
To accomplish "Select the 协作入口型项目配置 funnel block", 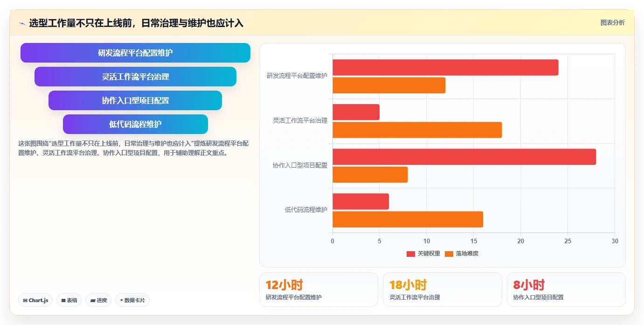I will [x=135, y=100].
